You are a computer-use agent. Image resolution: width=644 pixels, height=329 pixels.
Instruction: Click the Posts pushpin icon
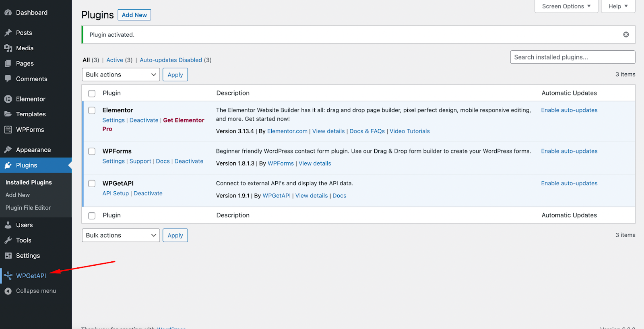pos(8,33)
